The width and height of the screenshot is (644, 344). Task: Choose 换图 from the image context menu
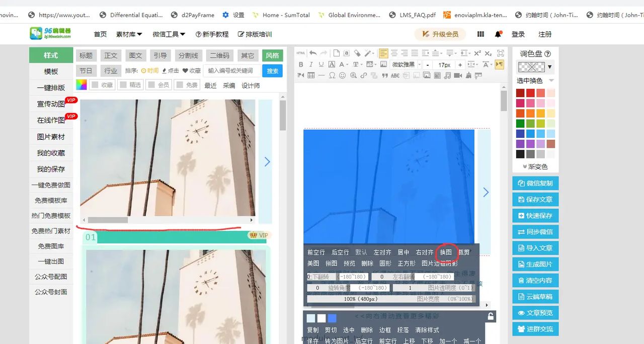tap(446, 252)
